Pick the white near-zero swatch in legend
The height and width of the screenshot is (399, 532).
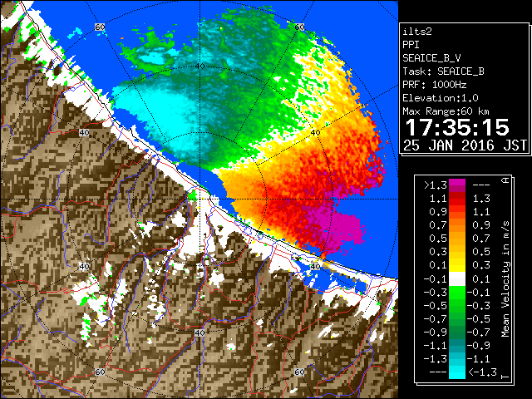(x=457, y=279)
